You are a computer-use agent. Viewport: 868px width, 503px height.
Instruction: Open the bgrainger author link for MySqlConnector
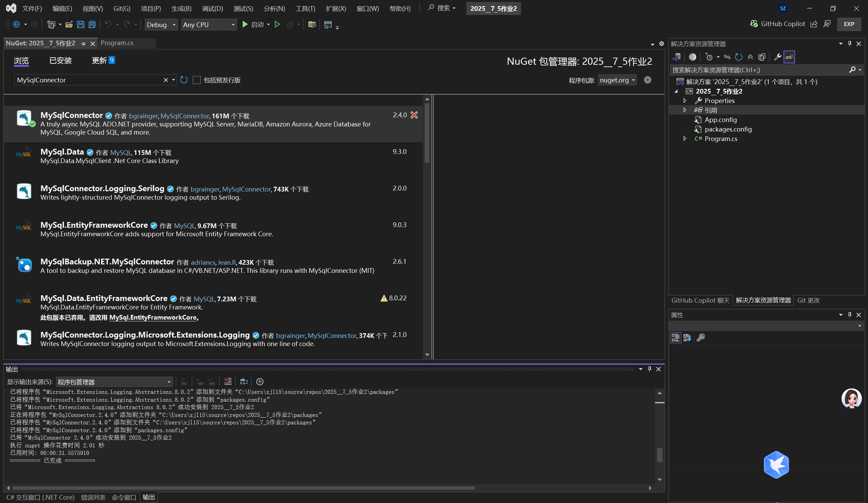143,116
